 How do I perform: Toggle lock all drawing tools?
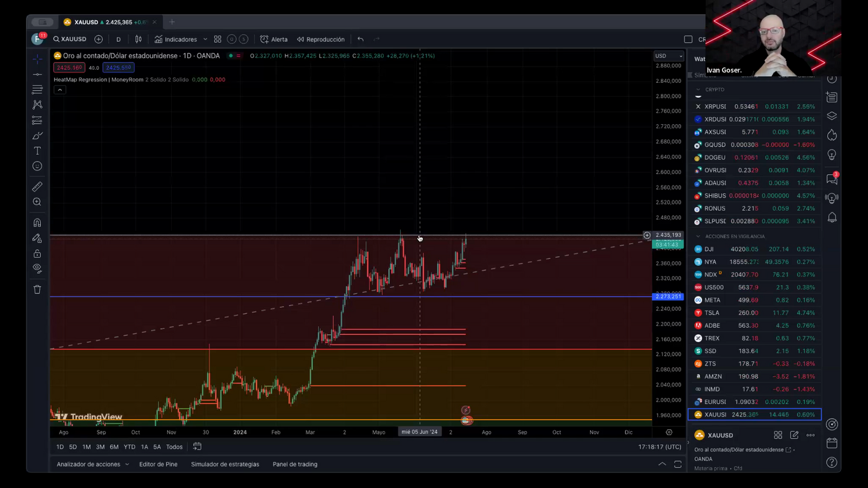tap(37, 253)
